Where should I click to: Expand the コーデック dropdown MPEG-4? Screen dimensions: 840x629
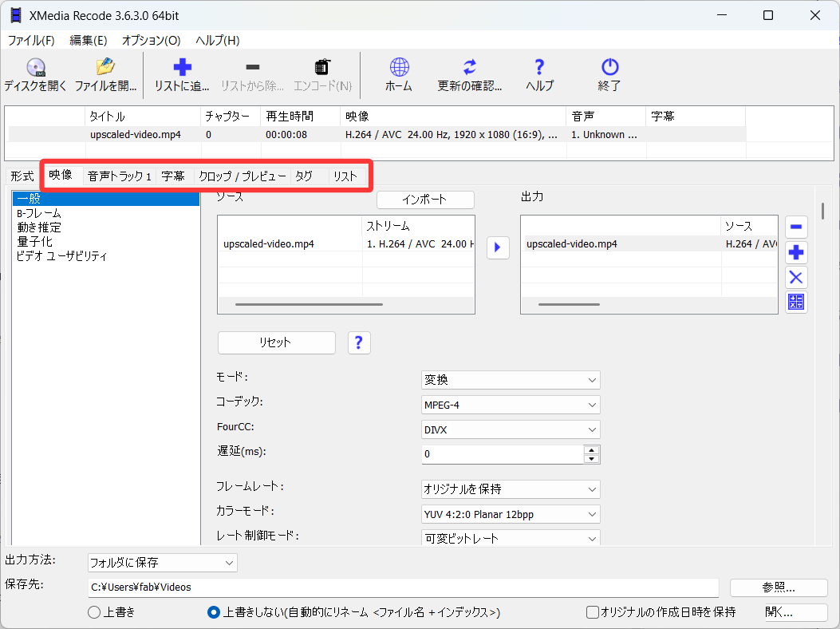click(x=511, y=405)
